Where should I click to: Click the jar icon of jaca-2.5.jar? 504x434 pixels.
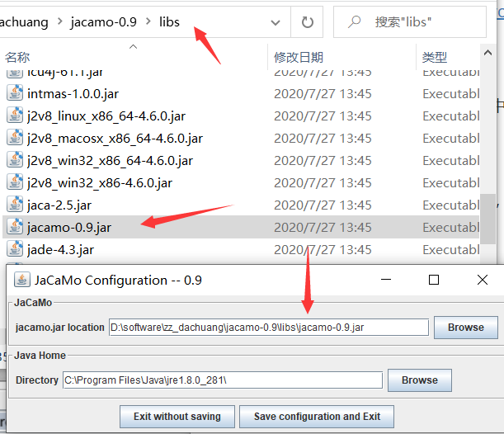[x=15, y=205]
